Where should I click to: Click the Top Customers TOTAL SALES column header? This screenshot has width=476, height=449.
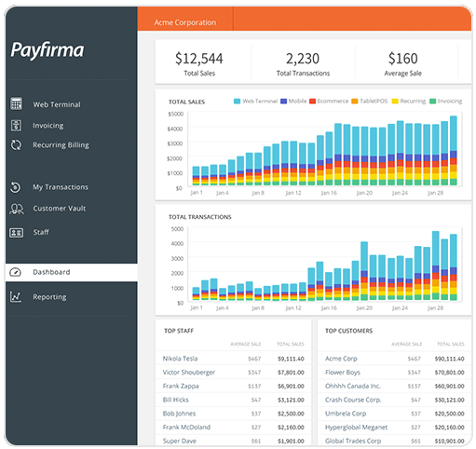point(451,344)
